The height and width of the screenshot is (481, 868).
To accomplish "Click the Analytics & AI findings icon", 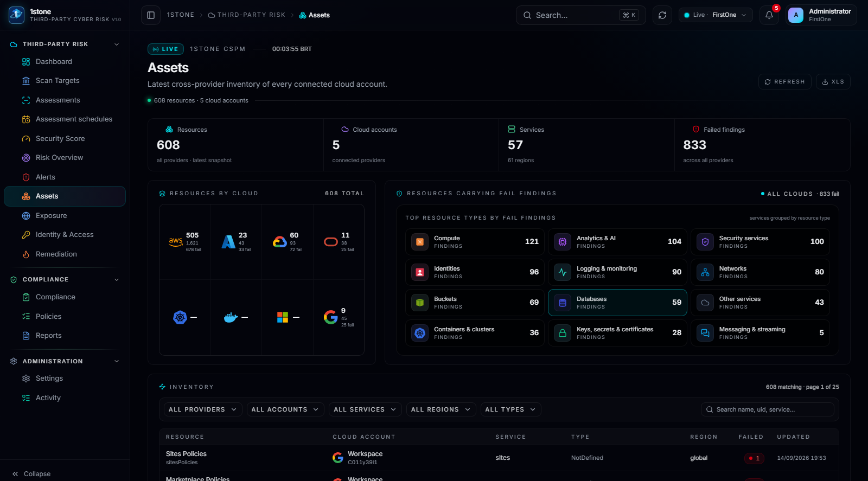I will [563, 242].
